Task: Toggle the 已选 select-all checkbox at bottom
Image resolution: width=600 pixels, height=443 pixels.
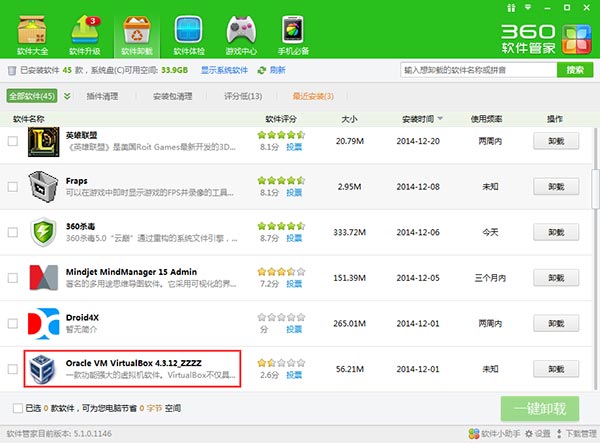Action: coord(20,407)
